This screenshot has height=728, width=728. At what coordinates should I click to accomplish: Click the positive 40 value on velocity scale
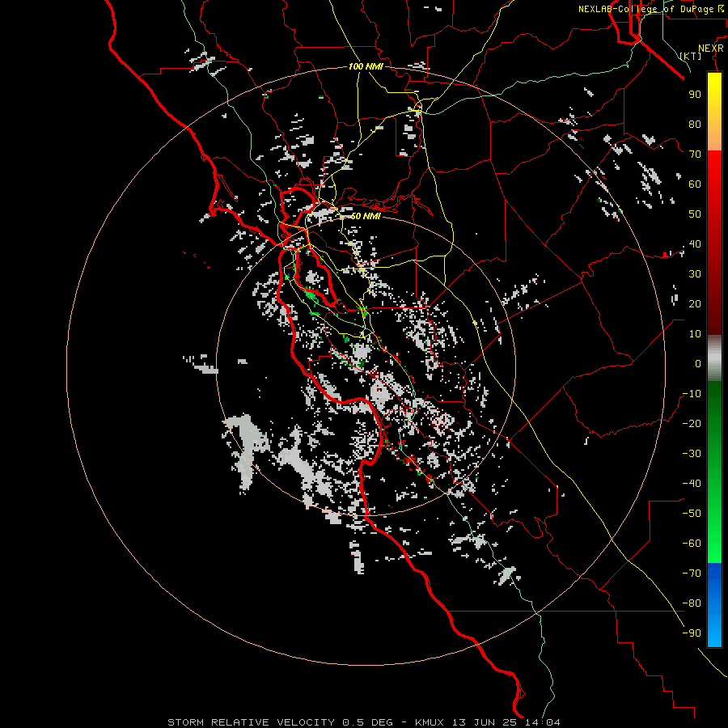pos(695,243)
